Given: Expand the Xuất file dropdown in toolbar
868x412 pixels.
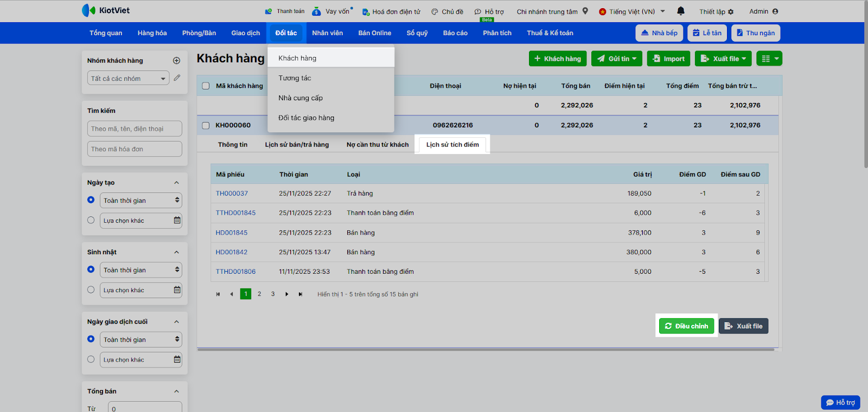Looking at the screenshot, I should (x=723, y=59).
